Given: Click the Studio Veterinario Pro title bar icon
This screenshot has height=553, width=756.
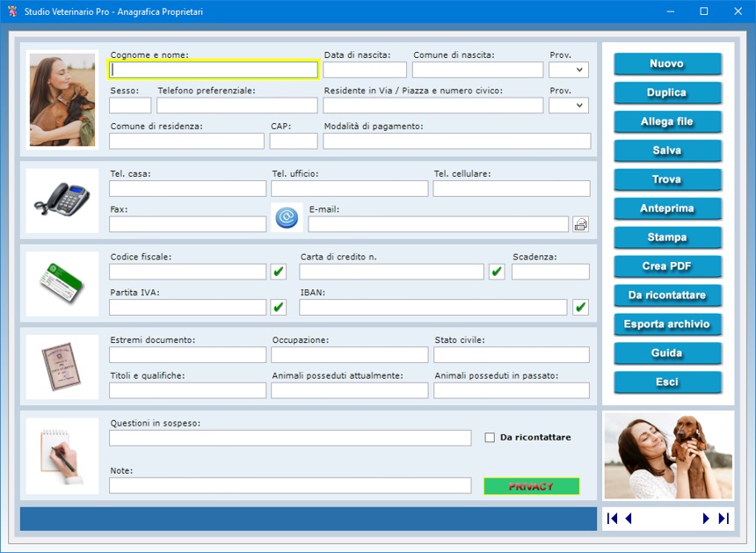Looking at the screenshot, I should pyautogui.click(x=12, y=11).
